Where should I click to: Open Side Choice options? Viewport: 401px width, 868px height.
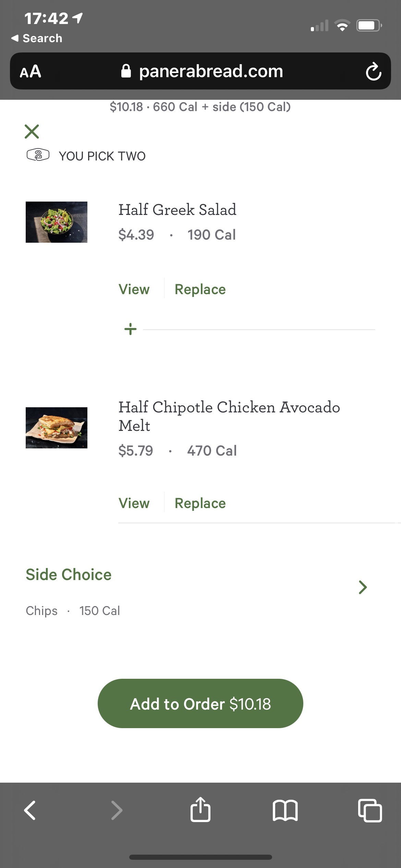coord(69,575)
